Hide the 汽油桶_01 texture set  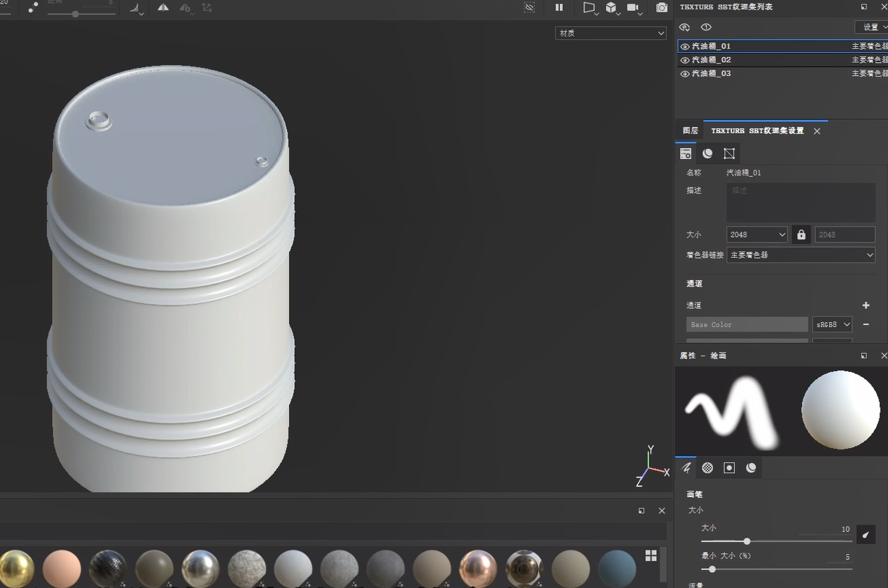685,47
